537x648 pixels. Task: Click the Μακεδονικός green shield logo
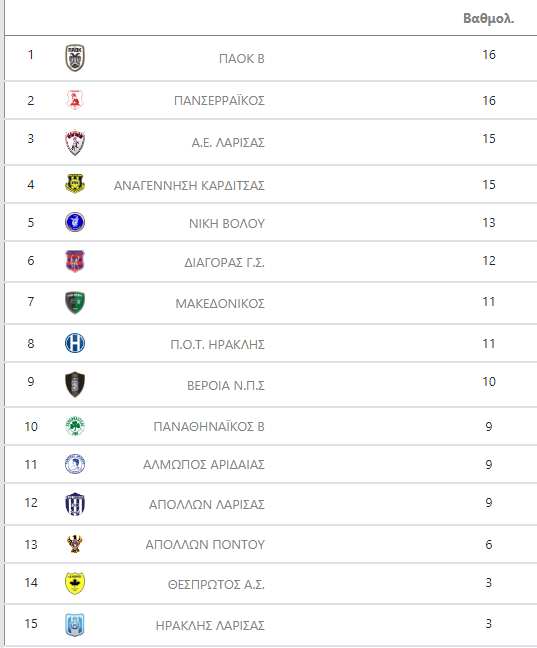pos(75,303)
